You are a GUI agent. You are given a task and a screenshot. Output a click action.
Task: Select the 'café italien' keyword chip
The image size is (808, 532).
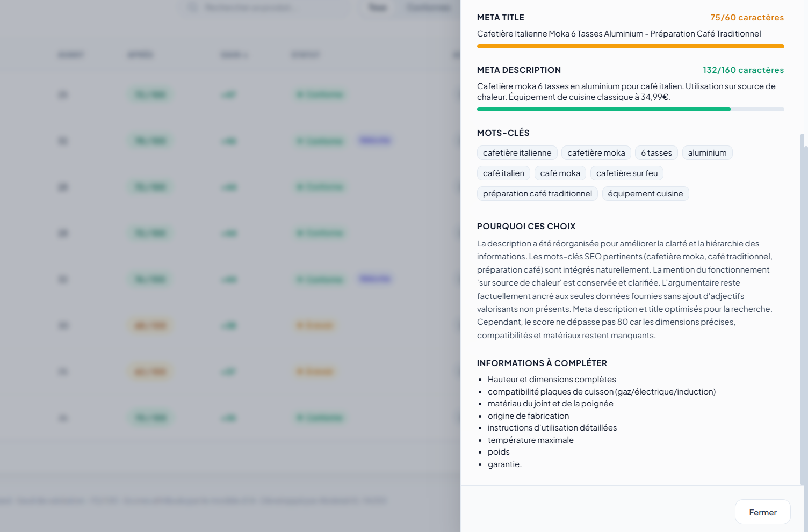(503, 173)
